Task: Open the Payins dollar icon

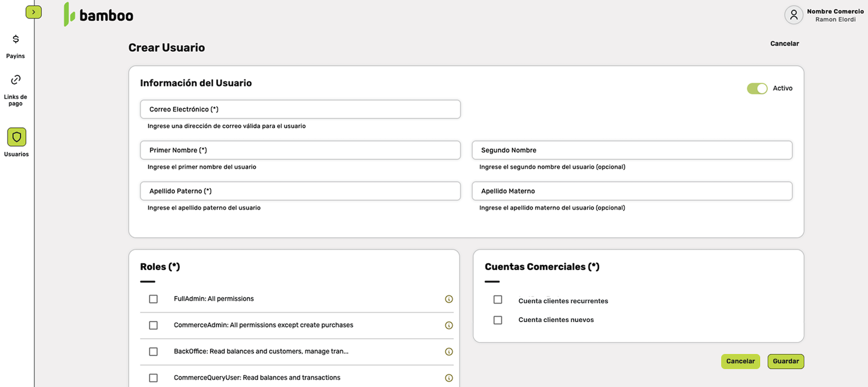Action: (x=16, y=39)
